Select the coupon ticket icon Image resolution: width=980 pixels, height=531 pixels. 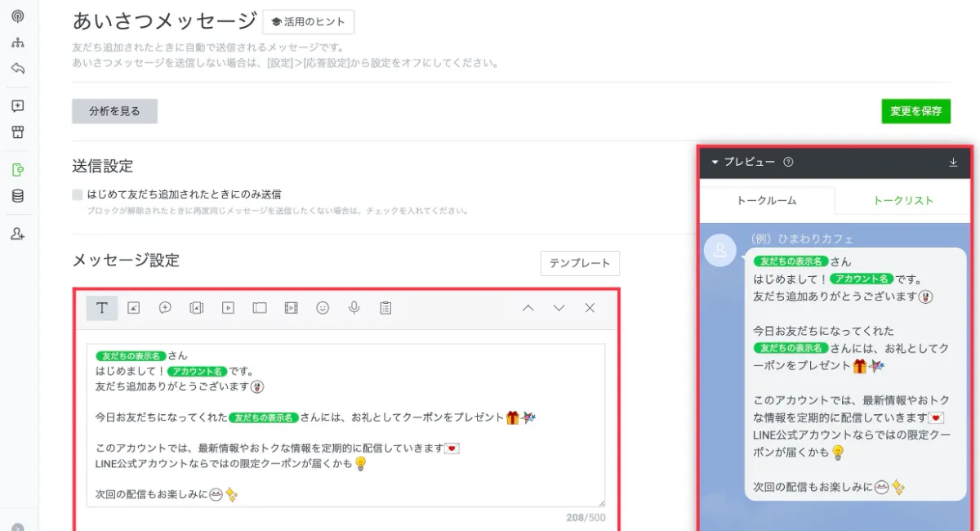click(260, 308)
